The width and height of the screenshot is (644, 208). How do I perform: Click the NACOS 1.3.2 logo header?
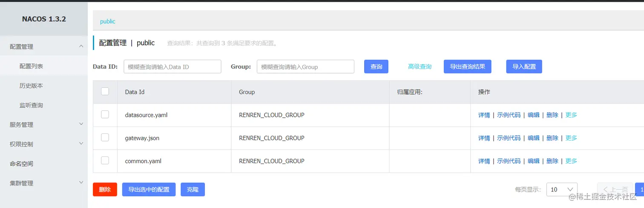(x=44, y=19)
